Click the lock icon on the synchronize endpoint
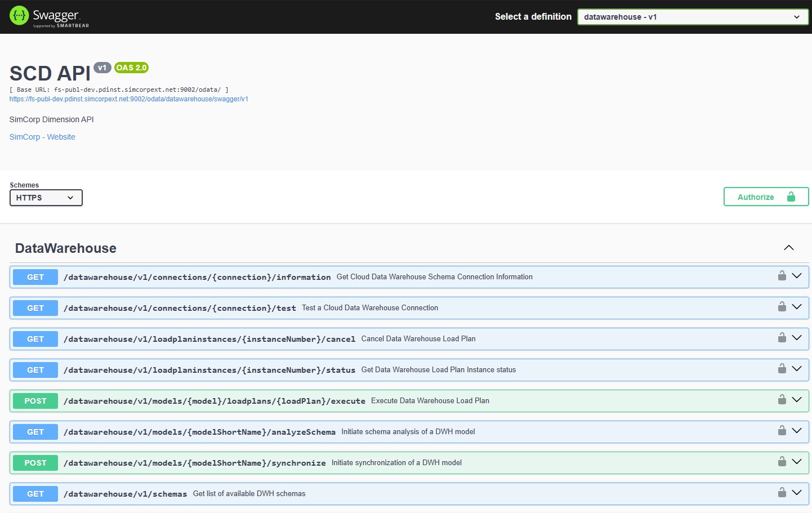The image size is (812, 513). coord(782,462)
